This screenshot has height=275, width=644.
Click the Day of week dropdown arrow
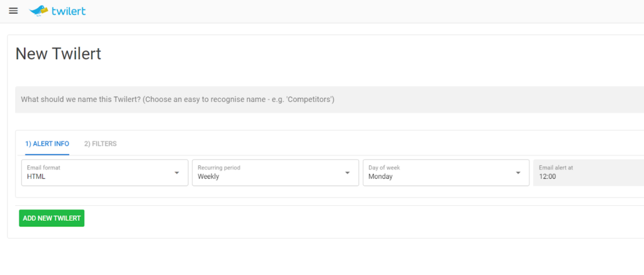click(x=518, y=172)
